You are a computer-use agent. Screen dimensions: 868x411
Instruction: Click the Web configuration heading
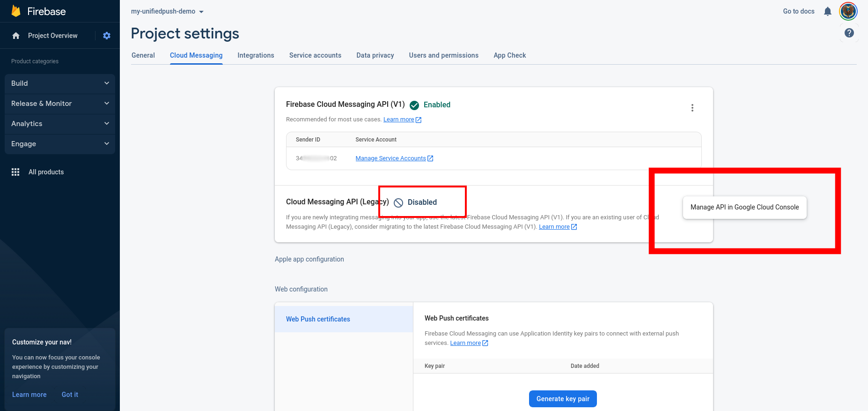[301, 289]
